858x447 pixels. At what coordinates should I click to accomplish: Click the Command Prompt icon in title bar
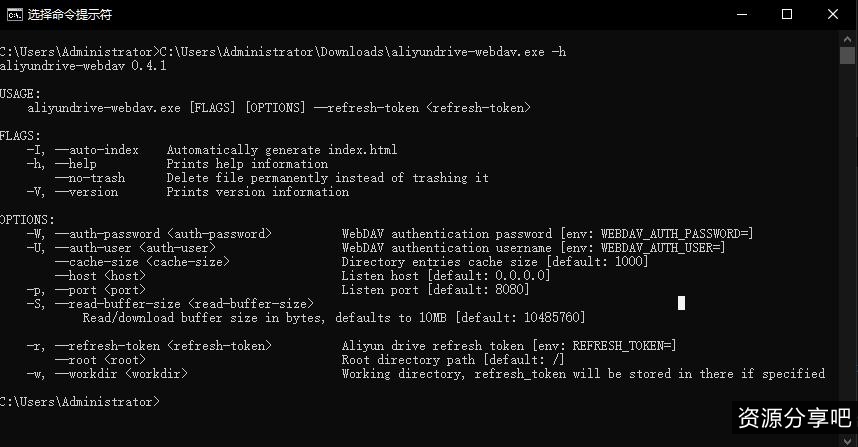pos(15,14)
